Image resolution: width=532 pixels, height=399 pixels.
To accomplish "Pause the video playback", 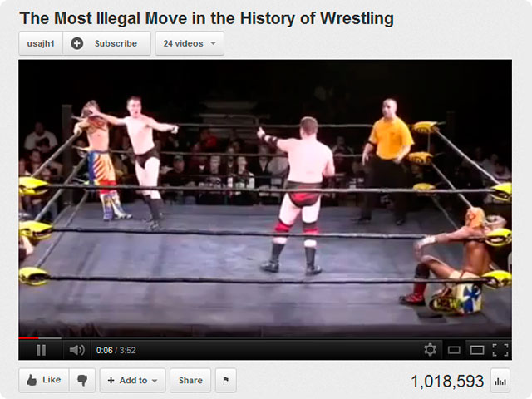I will point(41,350).
